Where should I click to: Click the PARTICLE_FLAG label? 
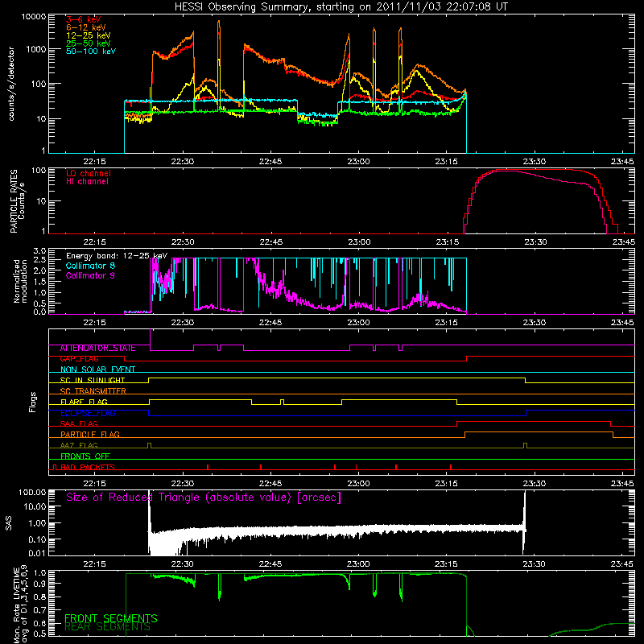[x=90, y=435]
